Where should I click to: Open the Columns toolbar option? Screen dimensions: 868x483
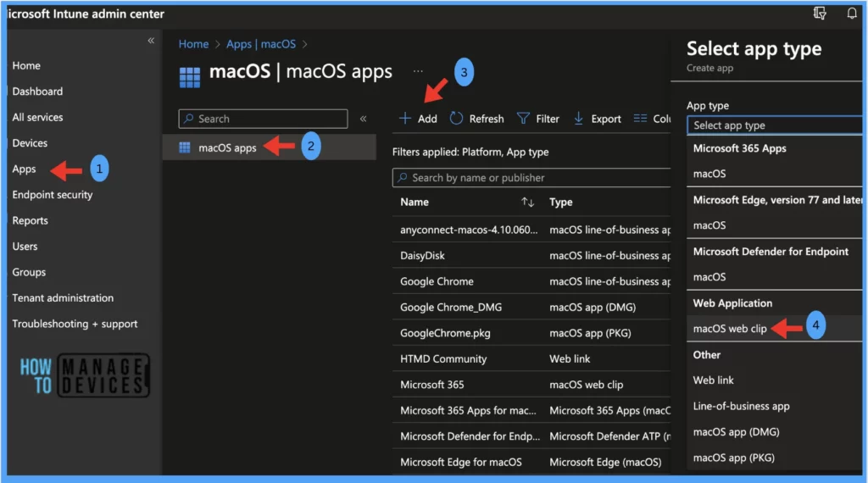point(652,119)
